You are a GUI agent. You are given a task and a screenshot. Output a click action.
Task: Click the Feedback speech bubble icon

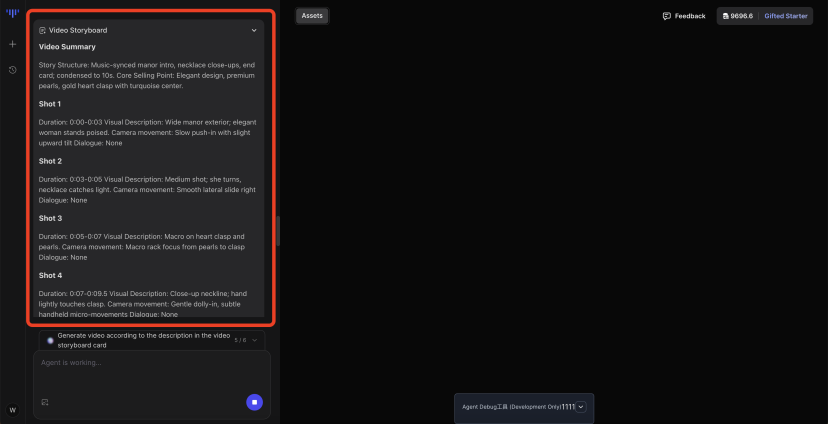click(x=667, y=16)
